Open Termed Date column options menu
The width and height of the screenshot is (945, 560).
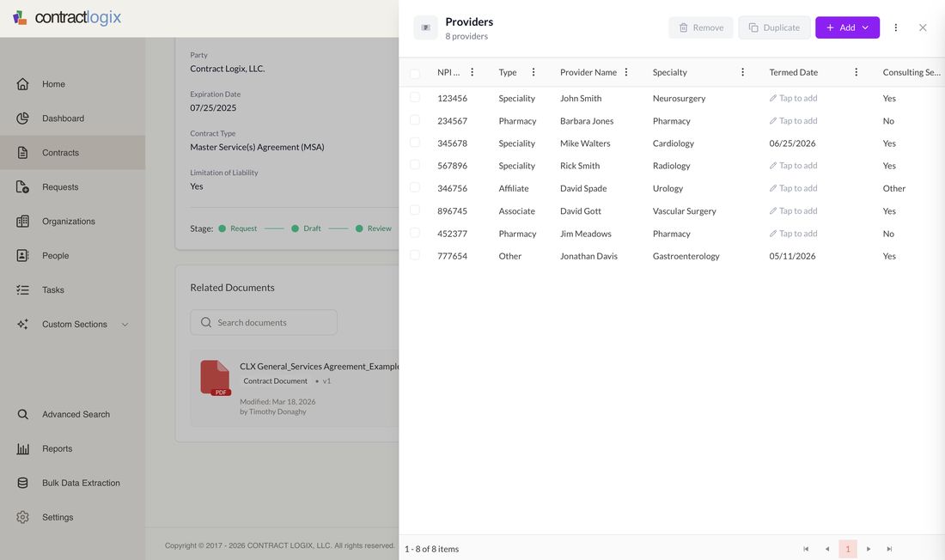pyautogui.click(x=856, y=72)
